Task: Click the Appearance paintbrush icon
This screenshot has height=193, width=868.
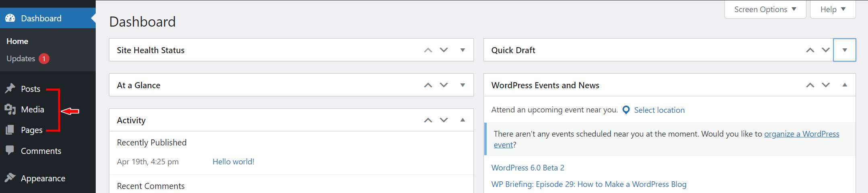Action: [10, 178]
